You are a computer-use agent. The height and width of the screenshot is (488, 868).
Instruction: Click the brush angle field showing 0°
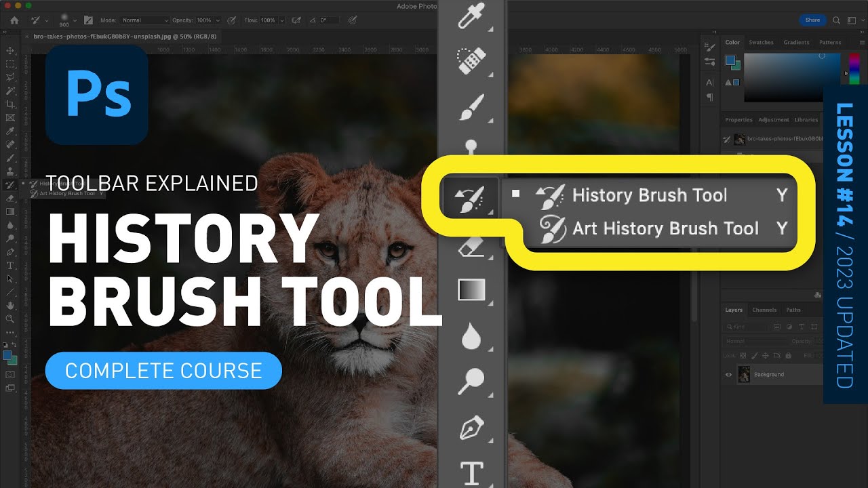[329, 20]
